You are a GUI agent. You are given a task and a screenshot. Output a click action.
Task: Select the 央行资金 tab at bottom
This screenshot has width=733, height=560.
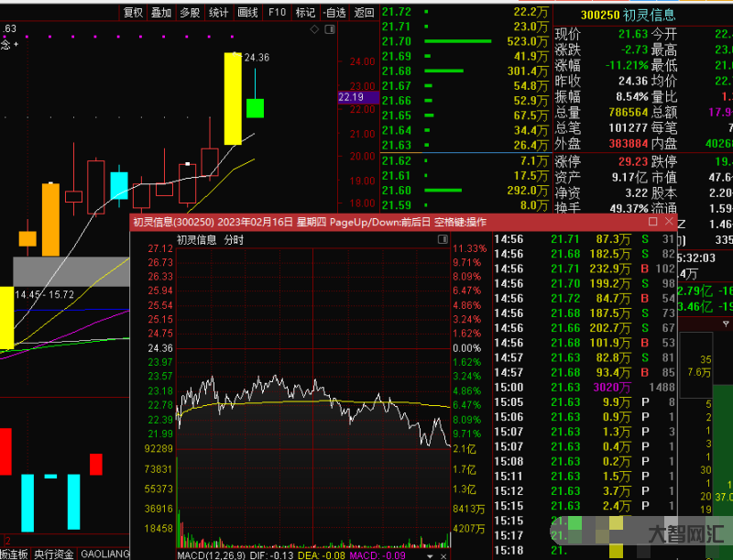coord(55,554)
